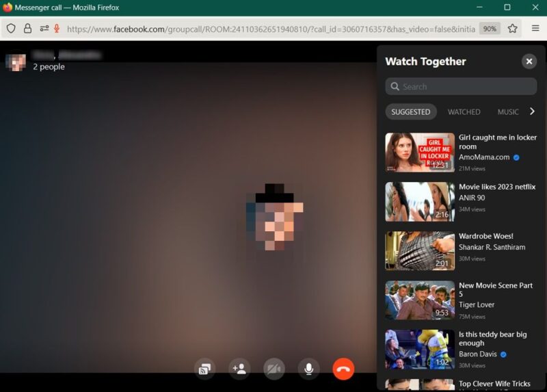Switch to the WATCHED tab

(464, 112)
